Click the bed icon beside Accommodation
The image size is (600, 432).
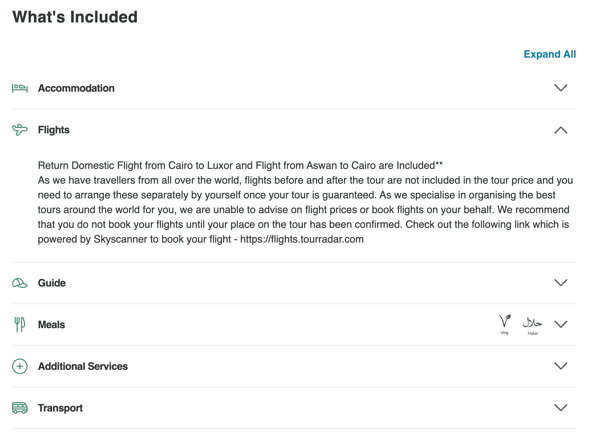20,88
